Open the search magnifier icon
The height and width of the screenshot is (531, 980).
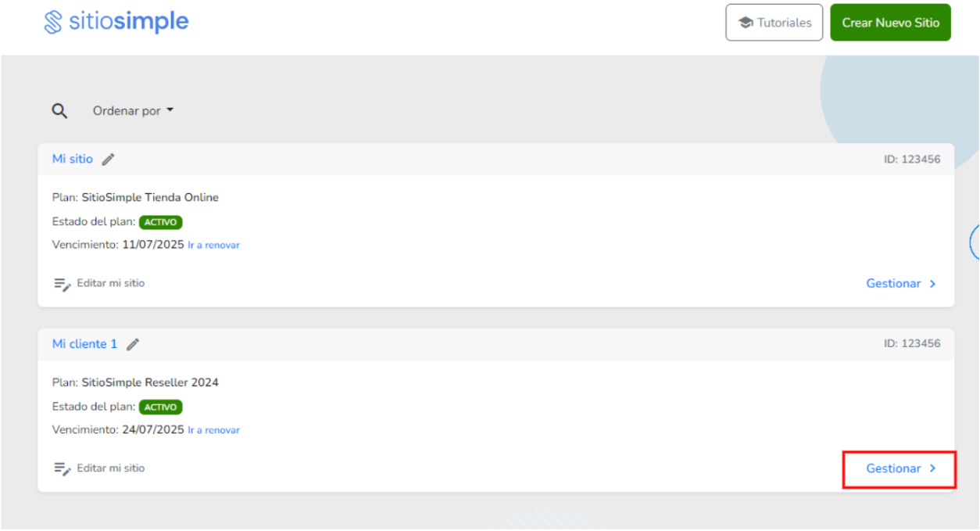[x=59, y=111]
